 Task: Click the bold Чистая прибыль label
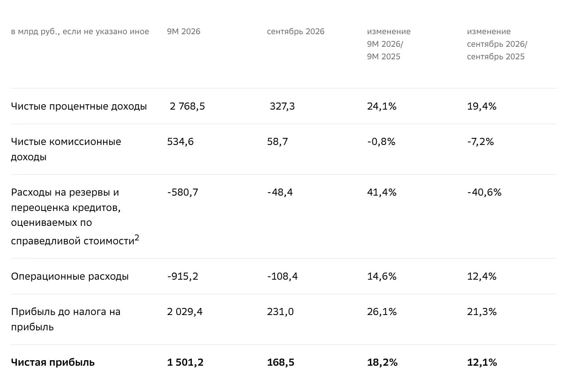[x=53, y=362]
